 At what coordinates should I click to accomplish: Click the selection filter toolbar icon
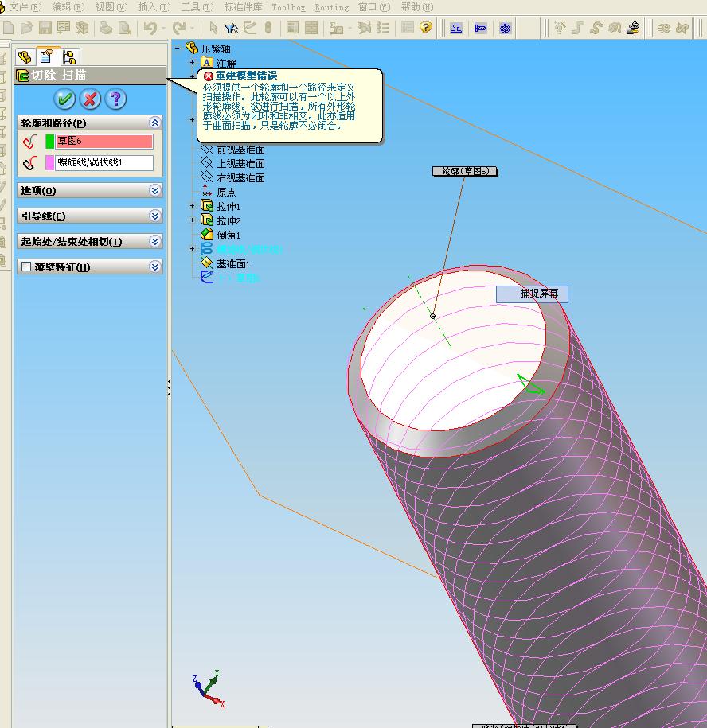tap(232, 28)
